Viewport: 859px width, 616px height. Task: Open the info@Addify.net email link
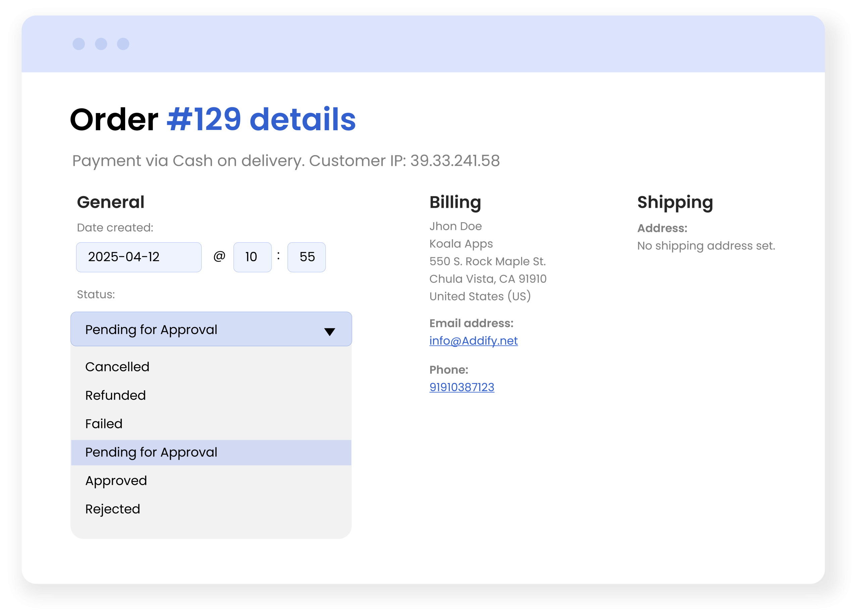point(473,341)
